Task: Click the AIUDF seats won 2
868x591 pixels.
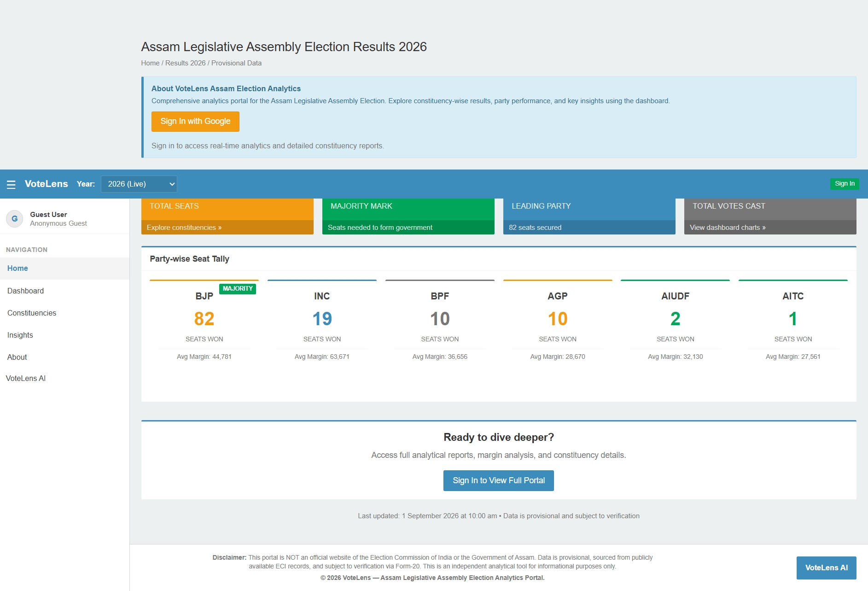Action: pos(675,319)
